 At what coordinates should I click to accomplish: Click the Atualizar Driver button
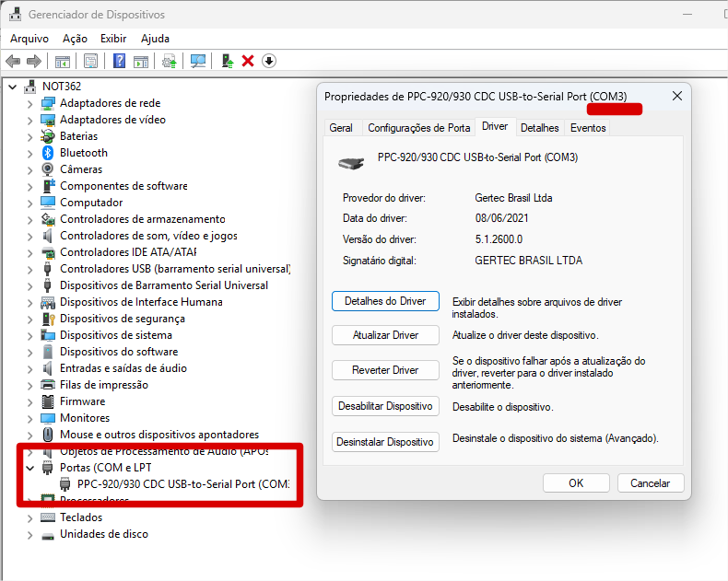pos(385,335)
